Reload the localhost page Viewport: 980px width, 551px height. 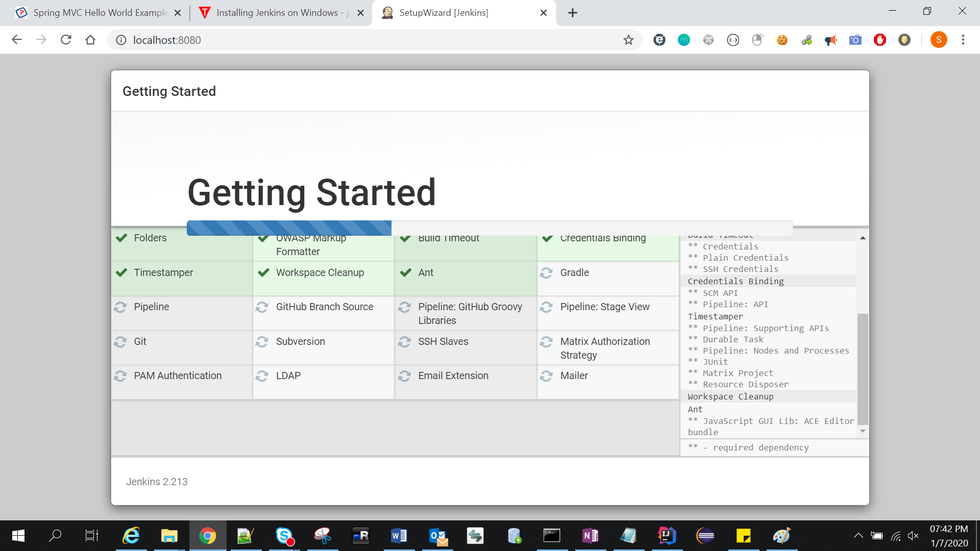click(x=66, y=40)
